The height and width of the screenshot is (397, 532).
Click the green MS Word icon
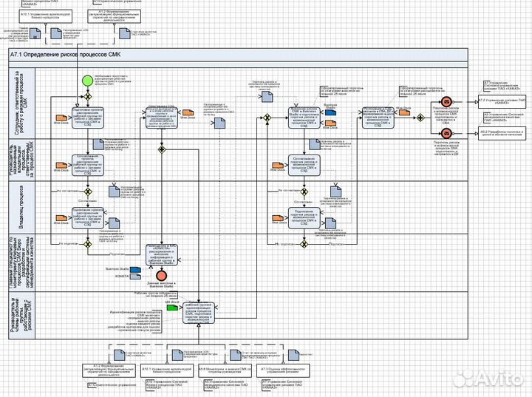pos(171,308)
